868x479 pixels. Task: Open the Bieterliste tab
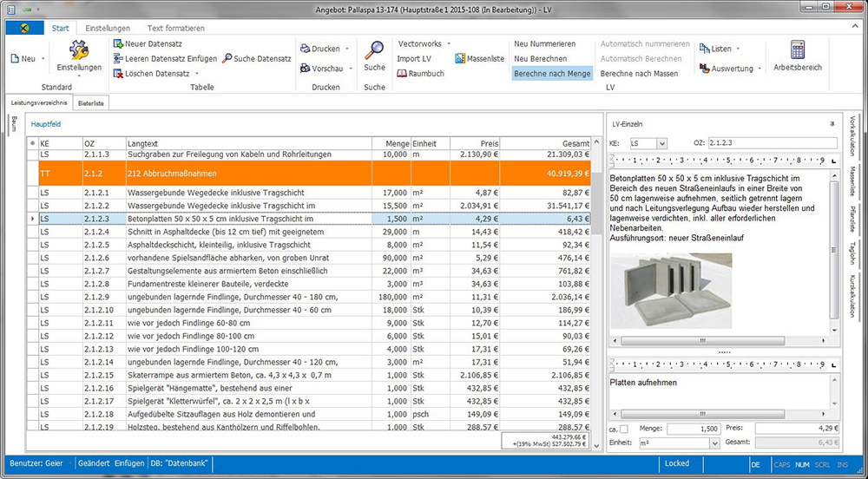point(91,102)
